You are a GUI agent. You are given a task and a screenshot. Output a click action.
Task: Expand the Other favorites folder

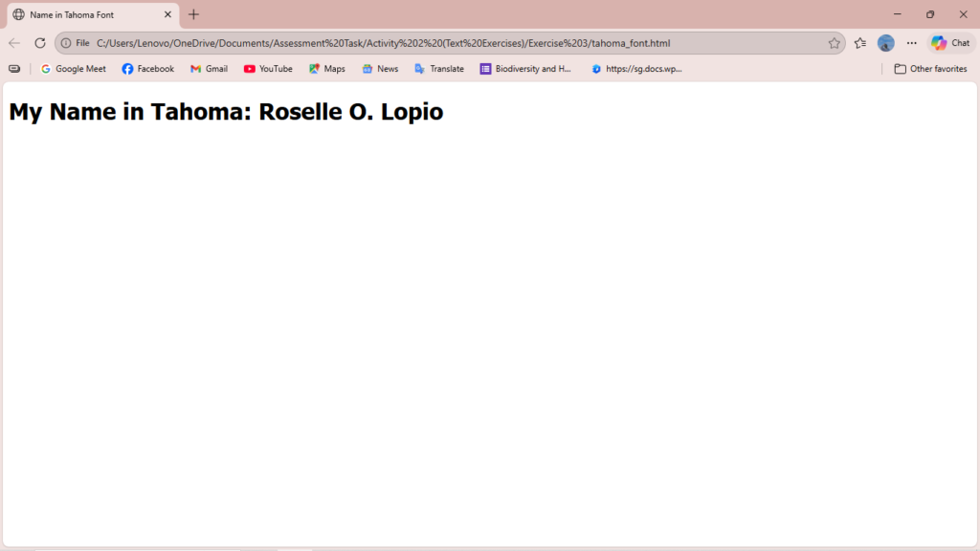[x=930, y=69]
